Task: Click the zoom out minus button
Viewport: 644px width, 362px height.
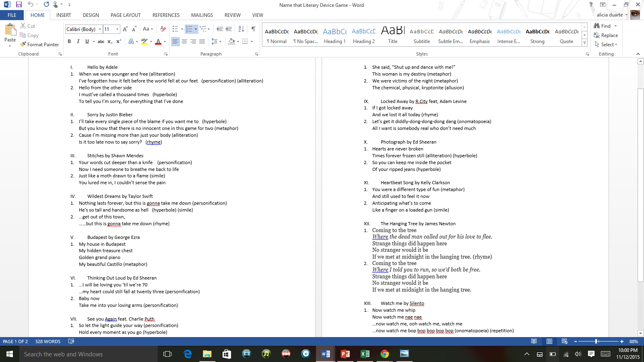Action: (576, 341)
